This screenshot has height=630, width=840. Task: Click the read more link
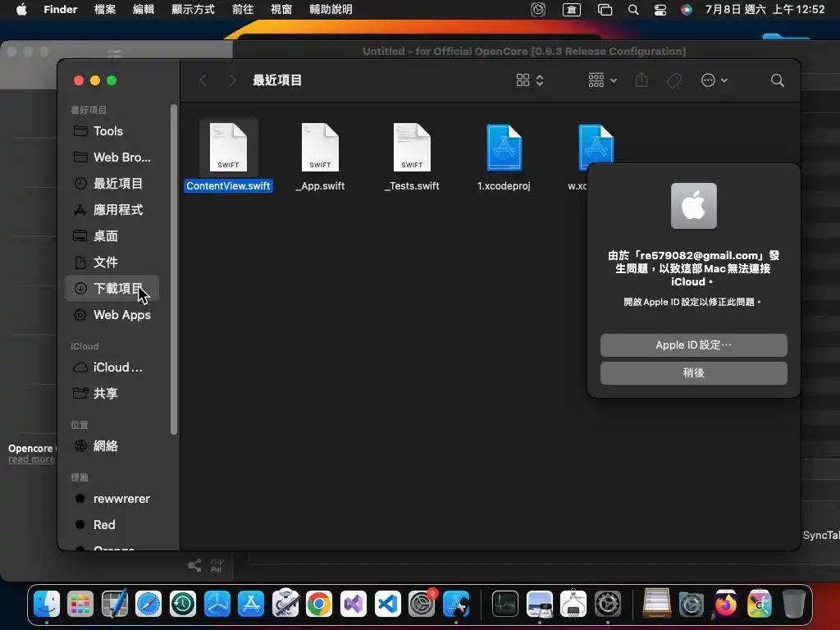[31, 459]
